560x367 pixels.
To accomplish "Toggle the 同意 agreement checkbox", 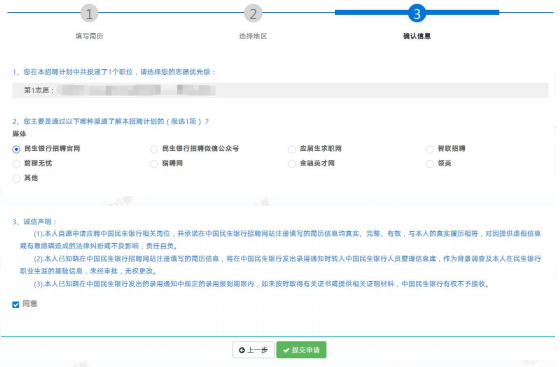I will point(16,305).
